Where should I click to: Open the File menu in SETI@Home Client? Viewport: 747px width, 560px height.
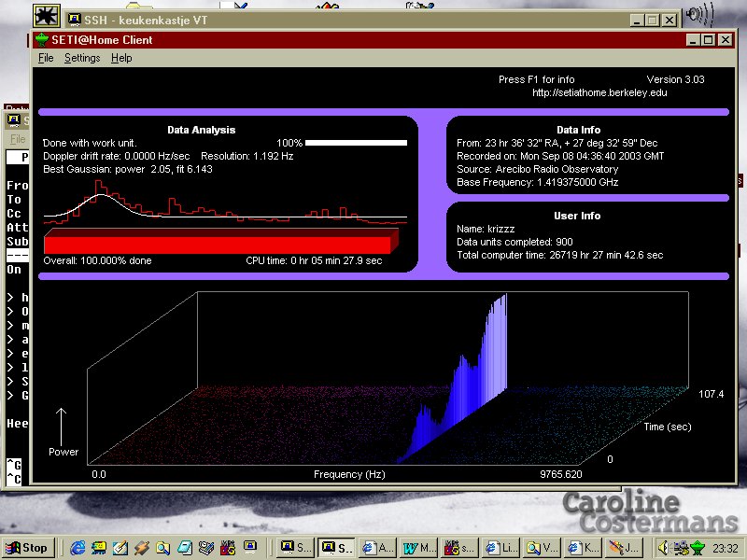(46, 58)
